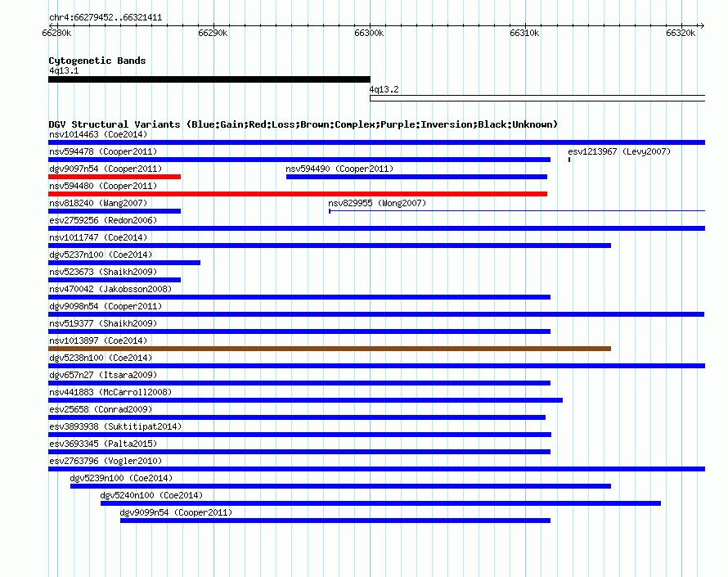This screenshot has width=728, height=577.
Task: Open the esv3693345 (Palta2015) variant label
Action: [103, 444]
